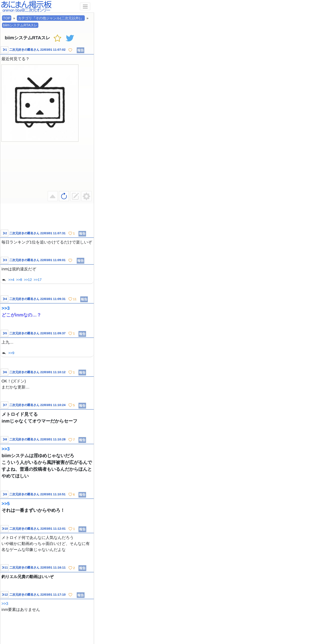Viewport: 322px width, 644px height.
Task: Like post 12 with the heart icon
Action: tap(70, 595)
